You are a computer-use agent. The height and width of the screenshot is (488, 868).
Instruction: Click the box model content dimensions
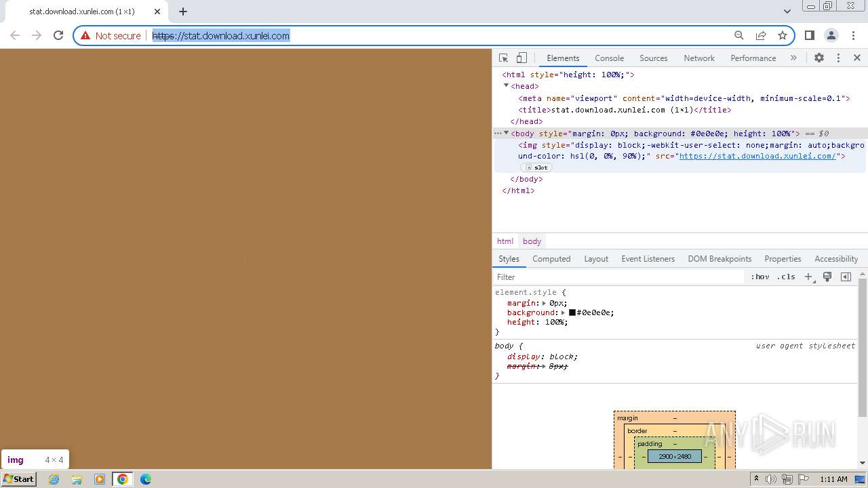pyautogui.click(x=675, y=457)
